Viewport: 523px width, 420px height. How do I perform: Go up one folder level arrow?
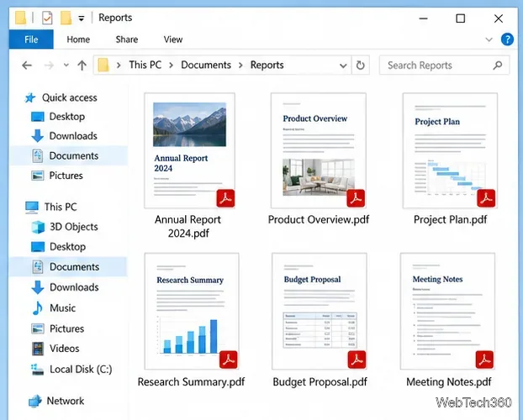pyautogui.click(x=82, y=66)
